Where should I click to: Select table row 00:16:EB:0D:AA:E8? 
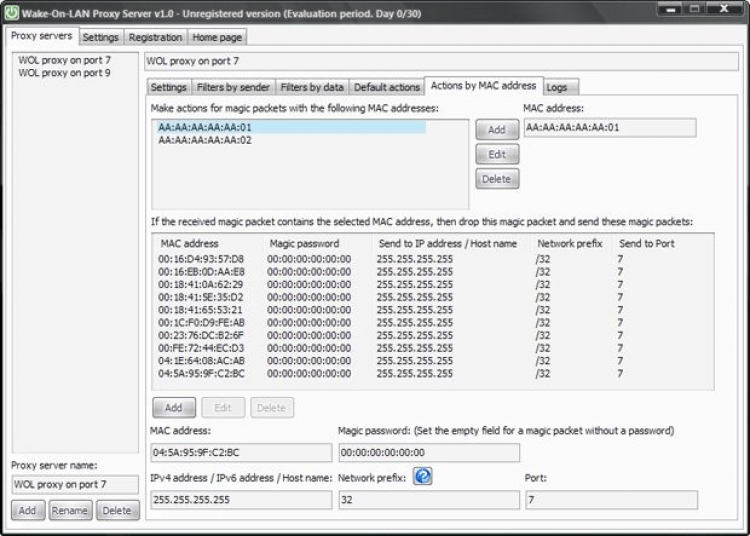coord(432,272)
